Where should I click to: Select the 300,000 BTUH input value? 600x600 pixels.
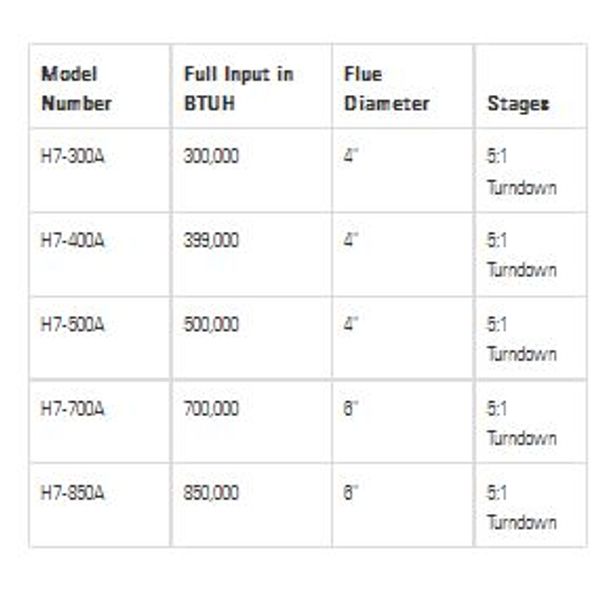(211, 156)
